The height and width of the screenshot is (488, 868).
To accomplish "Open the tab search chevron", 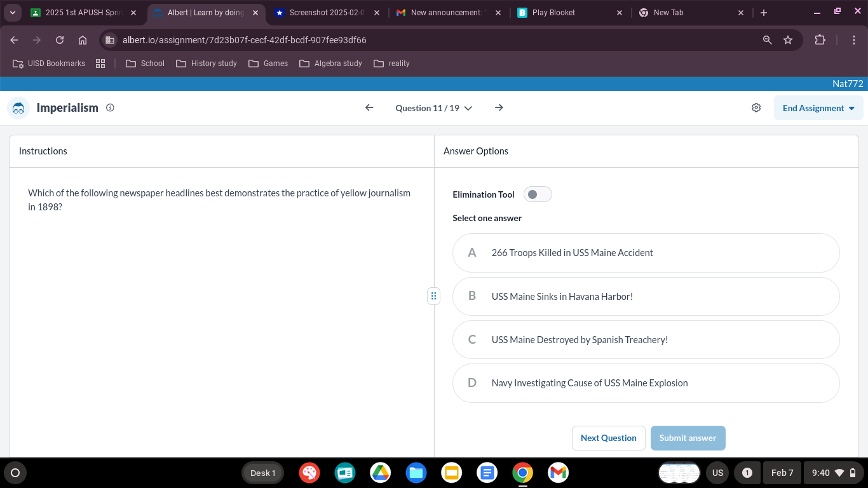I will tap(12, 13).
